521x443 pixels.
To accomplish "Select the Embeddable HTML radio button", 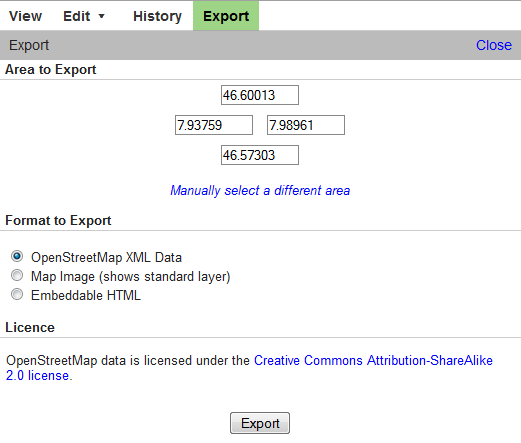I will pos(17,295).
